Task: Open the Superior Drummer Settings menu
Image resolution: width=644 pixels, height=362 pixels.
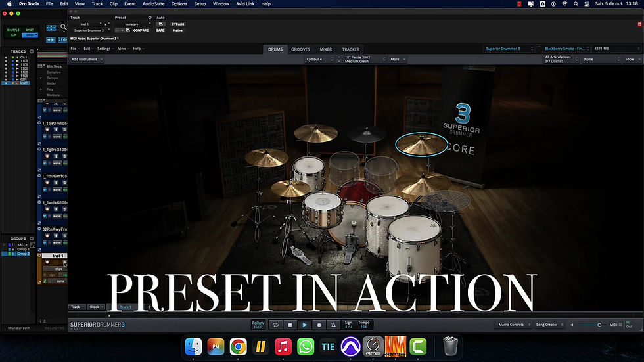Action: pyautogui.click(x=104, y=49)
